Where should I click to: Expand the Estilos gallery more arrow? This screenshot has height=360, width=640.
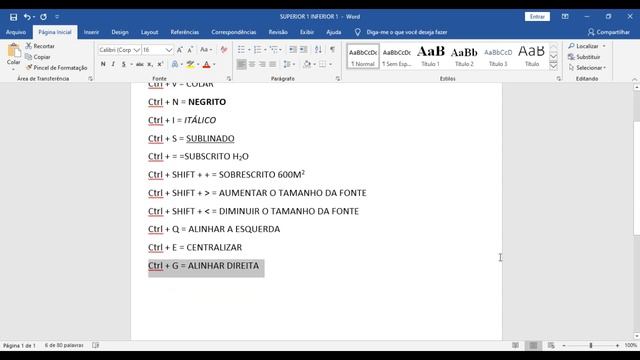553,66
